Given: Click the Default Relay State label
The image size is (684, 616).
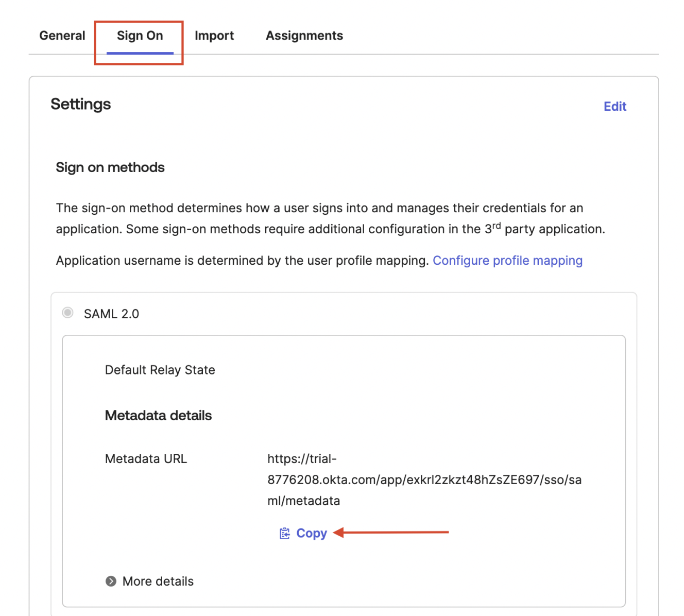Looking at the screenshot, I should (160, 370).
